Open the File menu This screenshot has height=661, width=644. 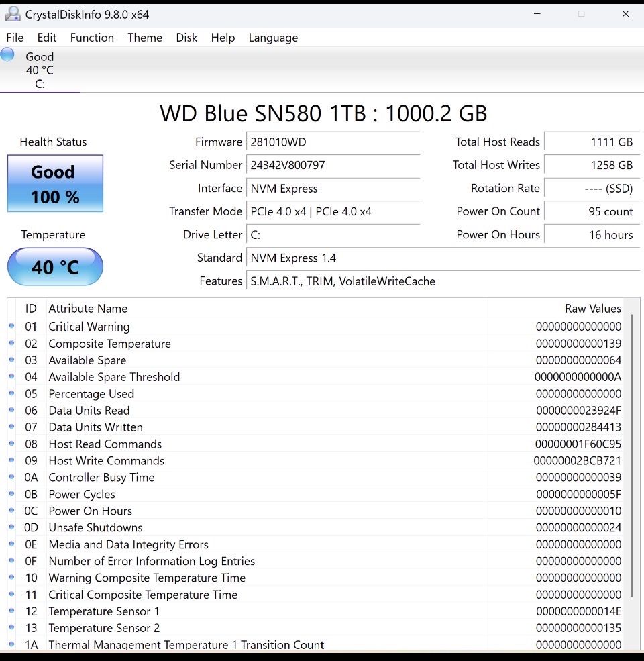(15, 38)
